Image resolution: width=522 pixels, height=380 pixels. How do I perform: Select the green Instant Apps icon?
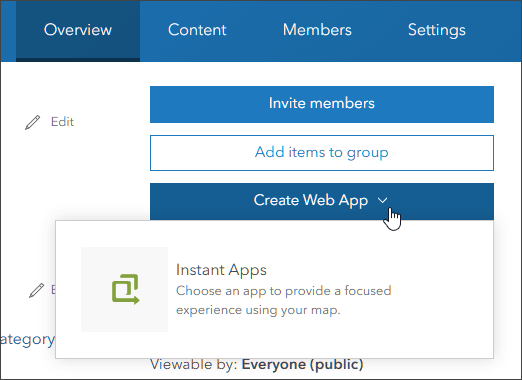click(125, 289)
